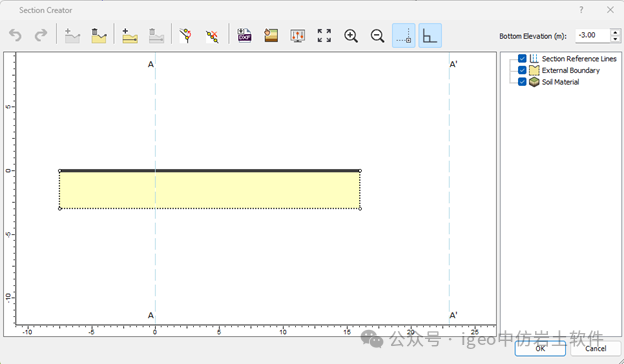
Task: Click the top-right vertex of the boundary
Action: tap(360, 171)
